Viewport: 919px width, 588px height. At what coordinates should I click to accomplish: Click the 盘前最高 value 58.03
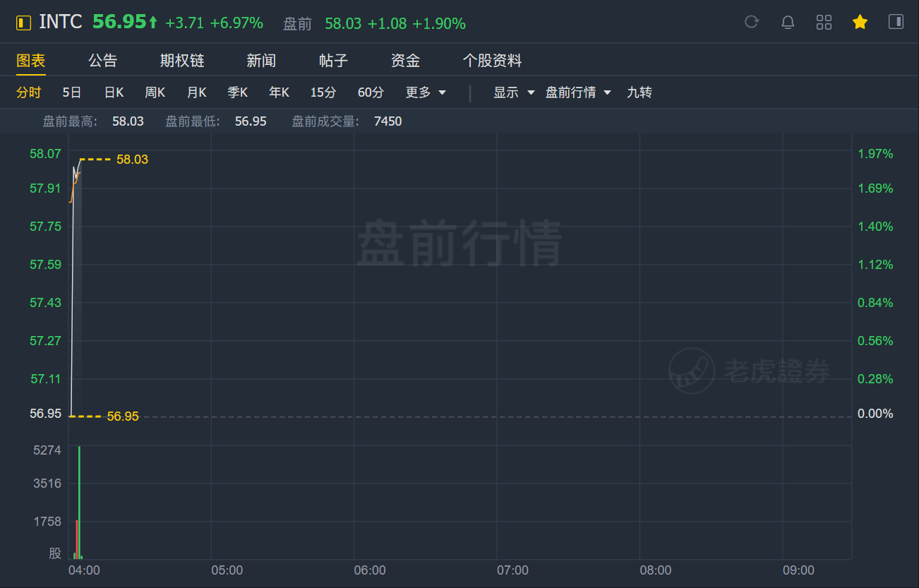click(x=128, y=121)
